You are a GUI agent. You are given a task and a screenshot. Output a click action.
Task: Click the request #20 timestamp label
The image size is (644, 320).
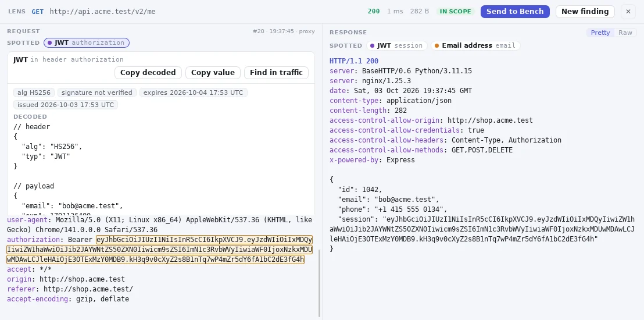(284, 31)
